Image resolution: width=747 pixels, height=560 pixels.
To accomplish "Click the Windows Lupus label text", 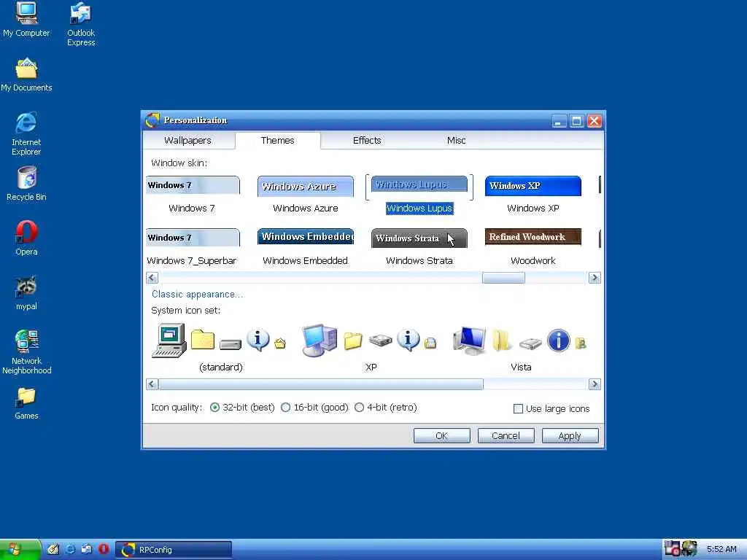I will click(x=419, y=209).
